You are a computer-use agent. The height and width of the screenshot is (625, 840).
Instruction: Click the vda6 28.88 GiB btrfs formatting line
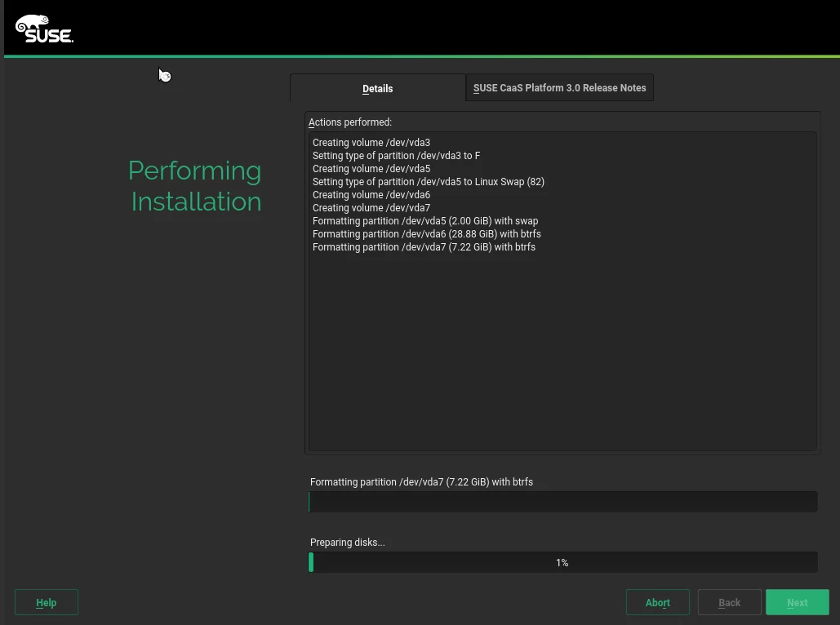(426, 234)
